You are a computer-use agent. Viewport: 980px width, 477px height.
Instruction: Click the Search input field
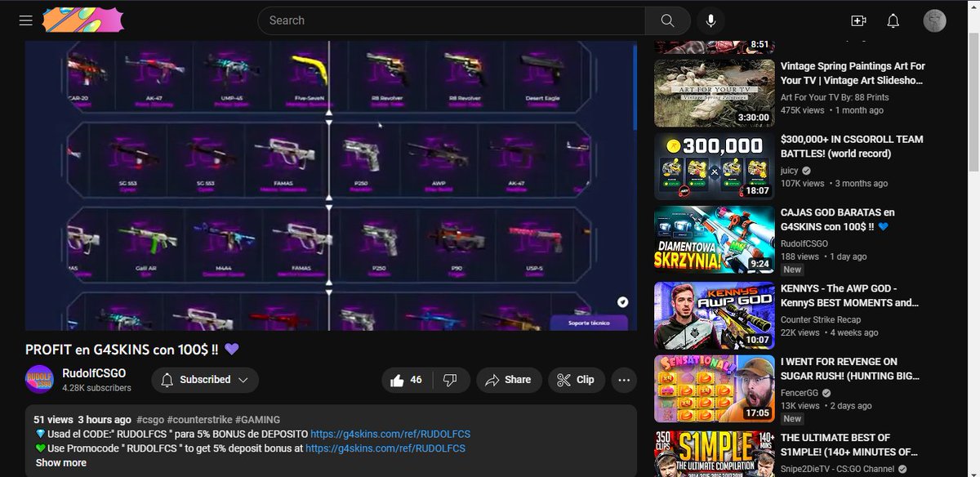click(x=451, y=20)
